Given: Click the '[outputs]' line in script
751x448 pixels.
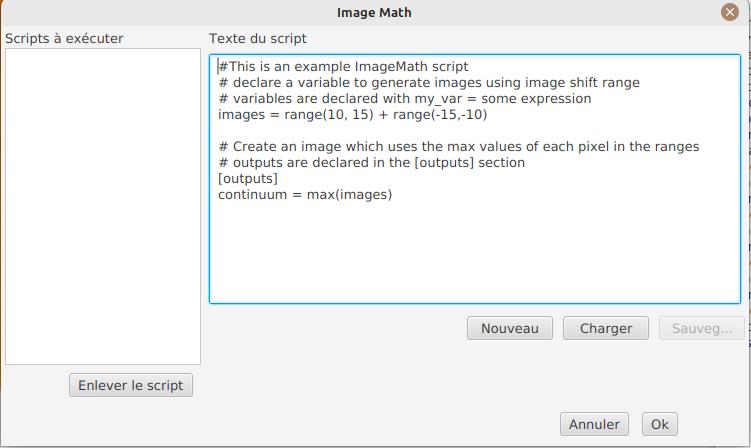Looking at the screenshot, I should [x=248, y=179].
